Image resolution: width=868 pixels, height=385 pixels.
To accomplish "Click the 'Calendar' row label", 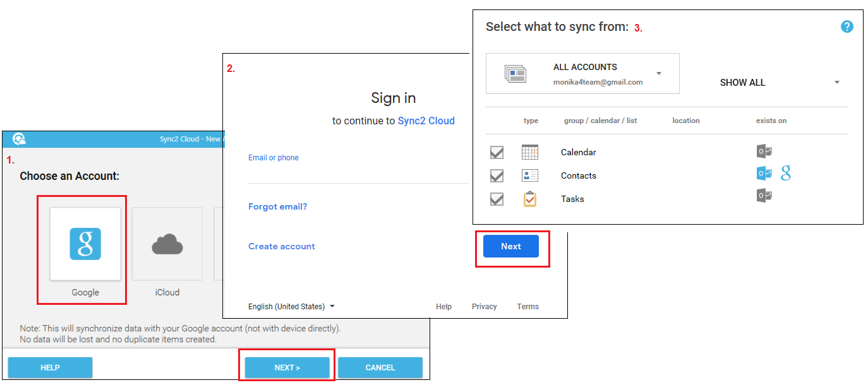I will pos(579,152).
